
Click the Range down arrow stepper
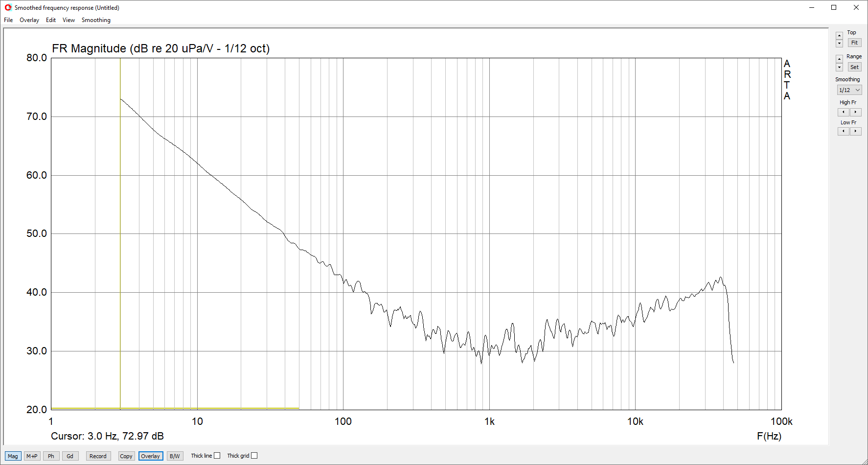tap(839, 67)
